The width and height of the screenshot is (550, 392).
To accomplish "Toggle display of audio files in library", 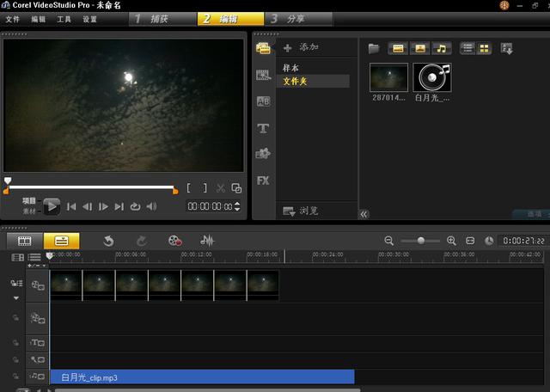I will [441, 48].
